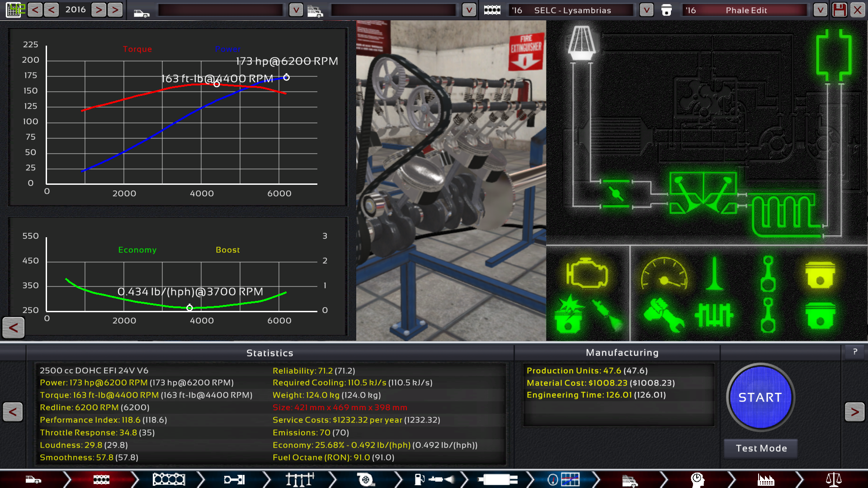Image resolution: width=868 pixels, height=488 pixels.
Task: Open the turbocharger tab in bottom bar
Action: point(365,479)
